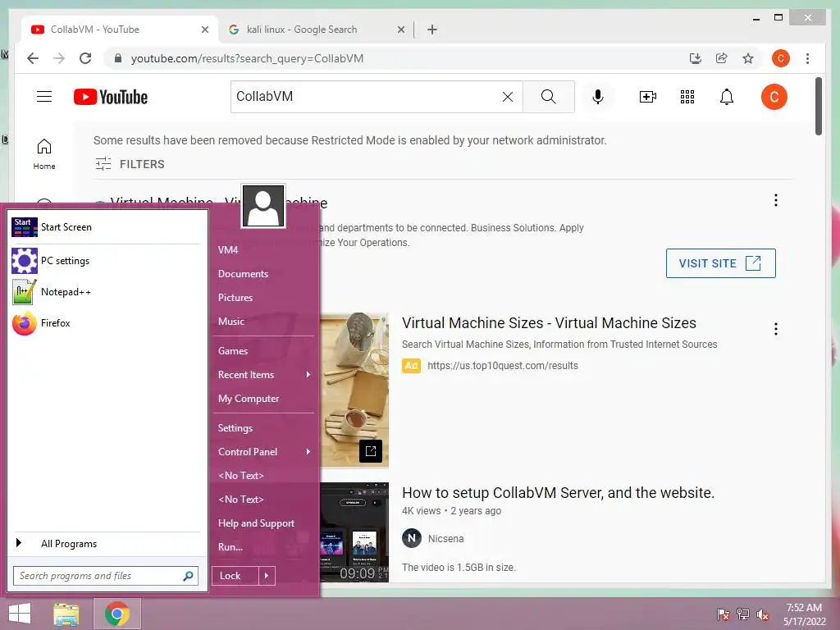Open the Chrome three-dot menu

coord(807,58)
